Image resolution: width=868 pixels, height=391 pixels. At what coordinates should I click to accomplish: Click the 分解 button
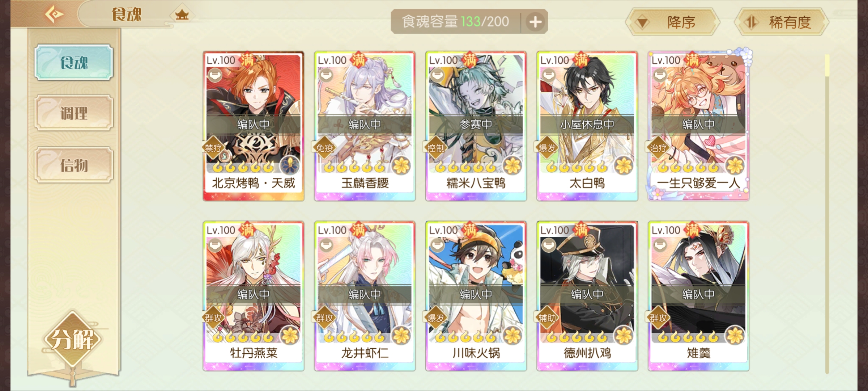tap(73, 340)
